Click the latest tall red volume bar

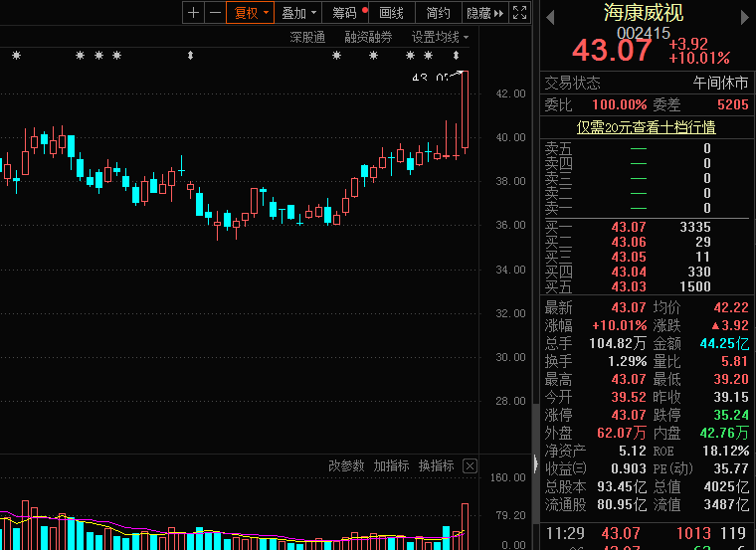coord(465,526)
